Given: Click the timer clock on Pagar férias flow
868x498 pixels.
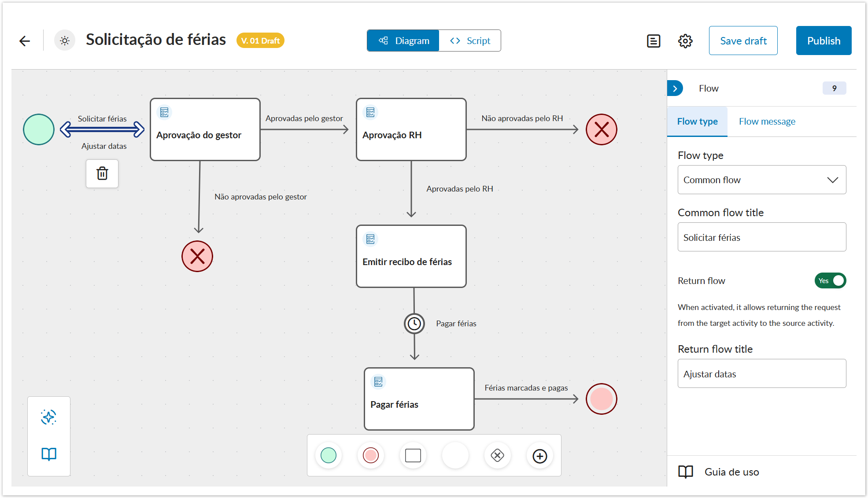Looking at the screenshot, I should click(x=414, y=324).
